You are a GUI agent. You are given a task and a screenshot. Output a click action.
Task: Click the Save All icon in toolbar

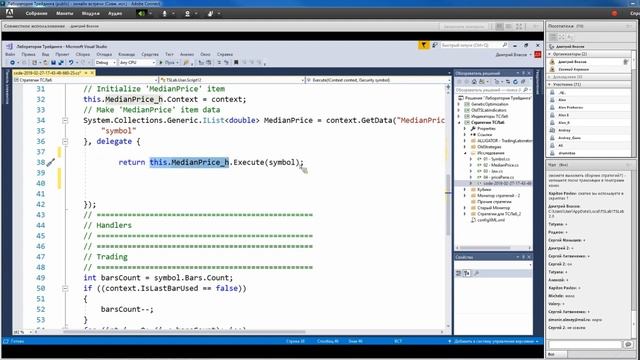pyautogui.click(x=61, y=62)
